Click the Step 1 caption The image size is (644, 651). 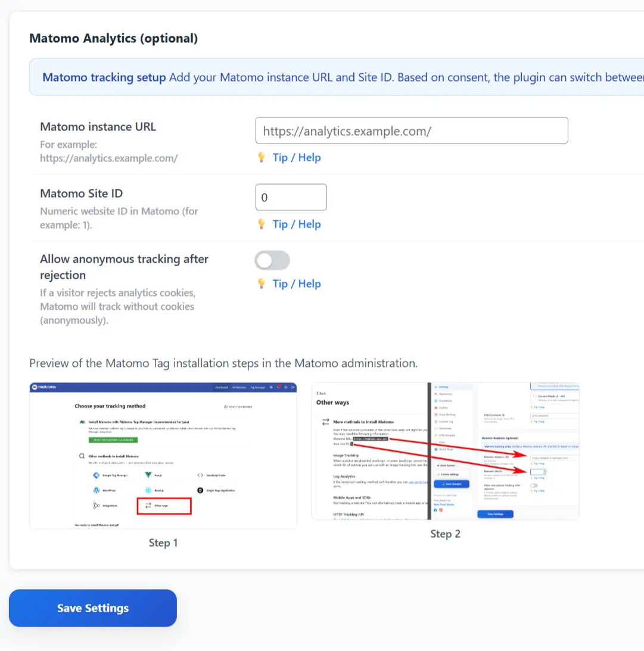pos(163,543)
